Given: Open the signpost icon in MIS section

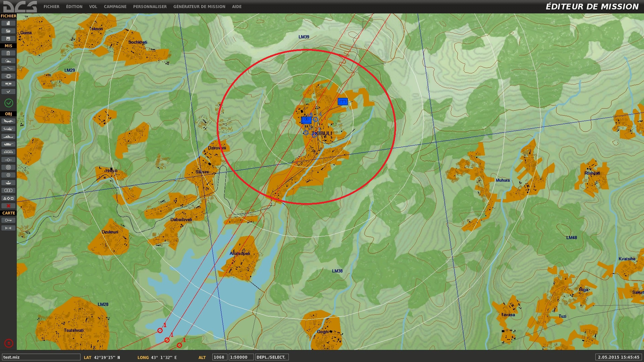Looking at the screenshot, I should click(8, 84).
